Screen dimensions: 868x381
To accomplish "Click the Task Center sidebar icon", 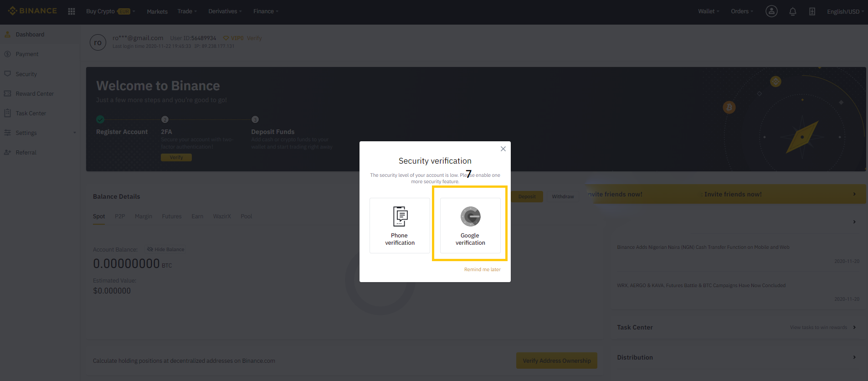I will click(7, 113).
